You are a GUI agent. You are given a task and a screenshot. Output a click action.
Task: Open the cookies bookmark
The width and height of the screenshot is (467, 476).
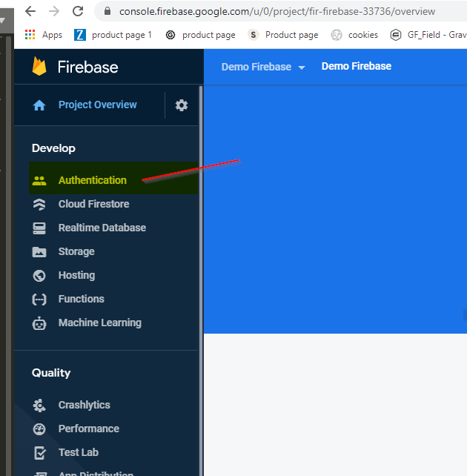coord(363,35)
